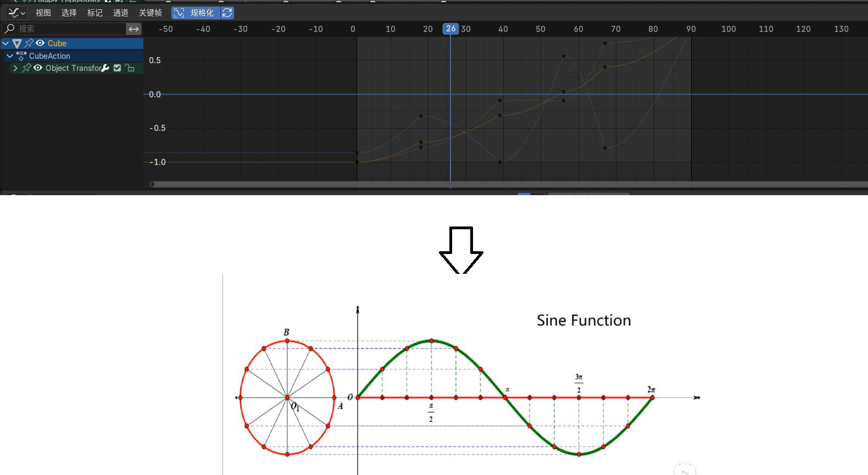Pin the Object Transforms group
Image resolution: width=868 pixels, height=475 pixels.
tap(26, 68)
